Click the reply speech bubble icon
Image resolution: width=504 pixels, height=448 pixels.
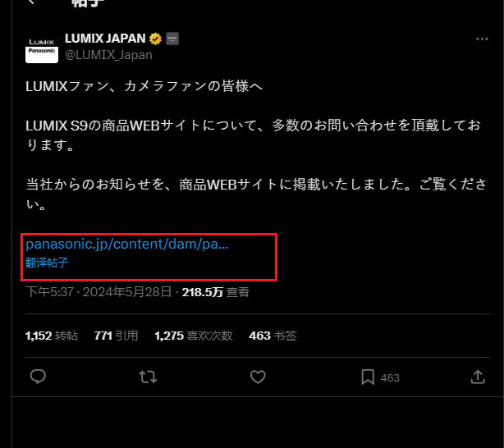coord(38,377)
